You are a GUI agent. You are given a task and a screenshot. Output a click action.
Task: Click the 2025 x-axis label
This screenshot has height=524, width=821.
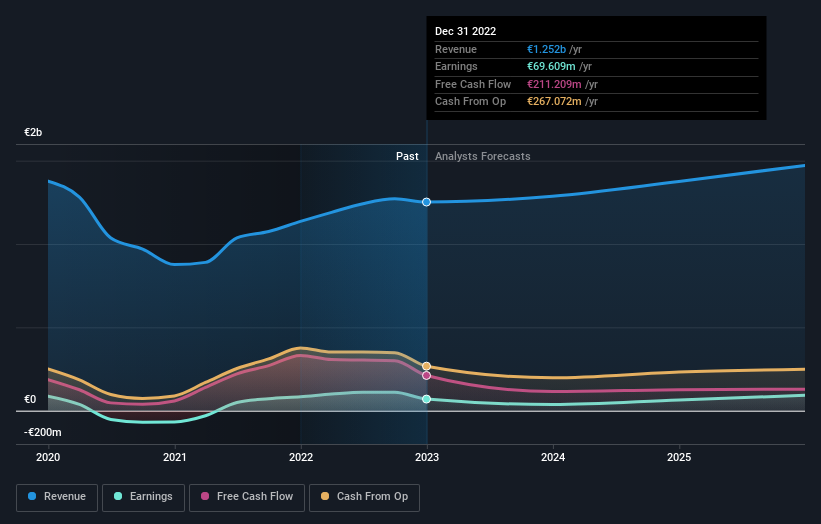coord(679,457)
